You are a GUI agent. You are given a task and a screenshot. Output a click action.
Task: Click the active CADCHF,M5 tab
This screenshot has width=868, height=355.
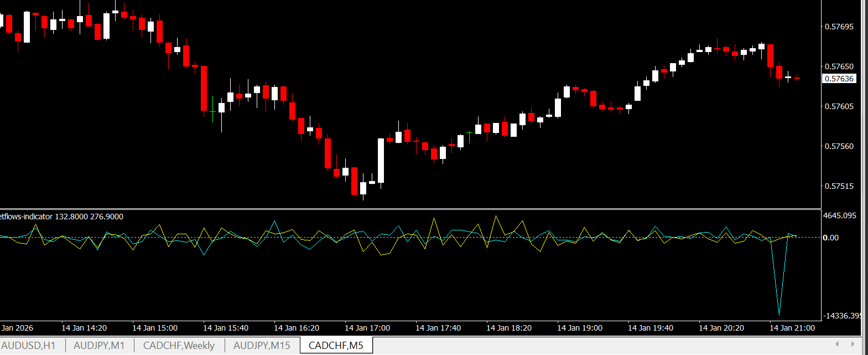coord(336,346)
